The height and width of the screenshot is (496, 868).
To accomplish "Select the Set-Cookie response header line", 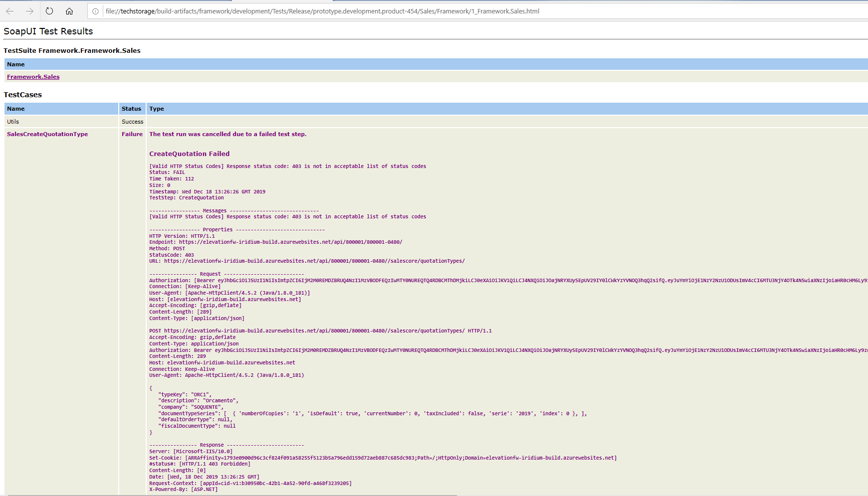I will click(383, 458).
